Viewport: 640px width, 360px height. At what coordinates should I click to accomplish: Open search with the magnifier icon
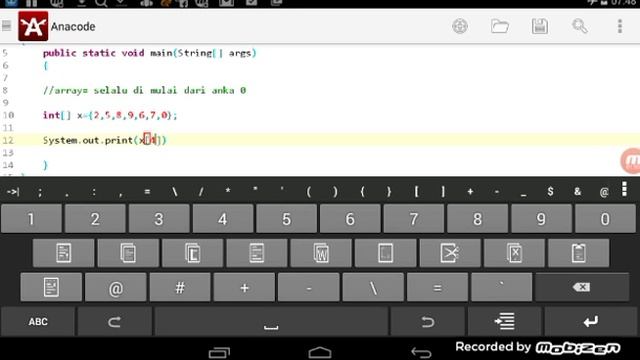(580, 27)
